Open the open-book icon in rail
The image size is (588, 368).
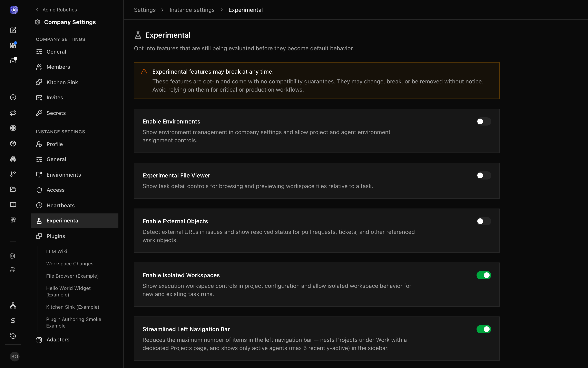[x=13, y=205]
